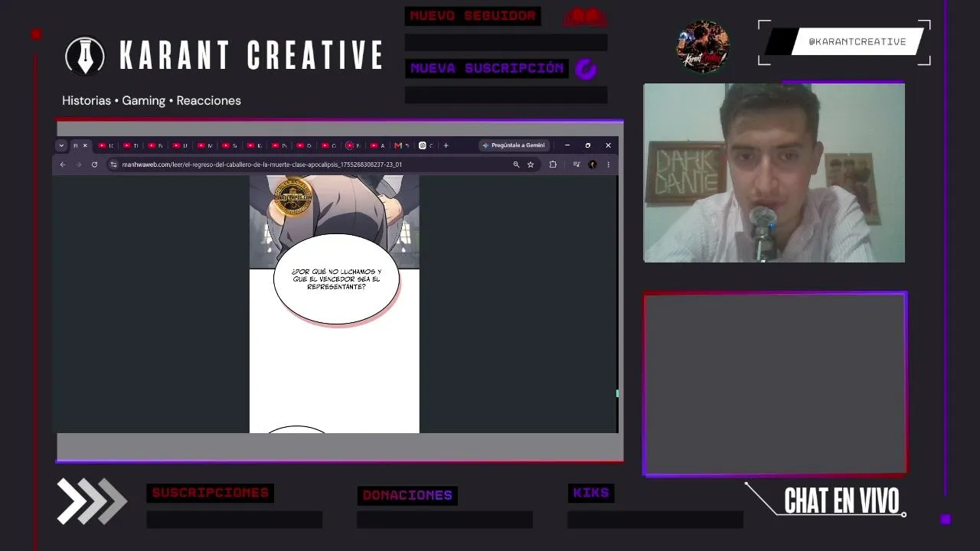
Task: Open the media controls icon in the toolbar
Action: point(577,165)
